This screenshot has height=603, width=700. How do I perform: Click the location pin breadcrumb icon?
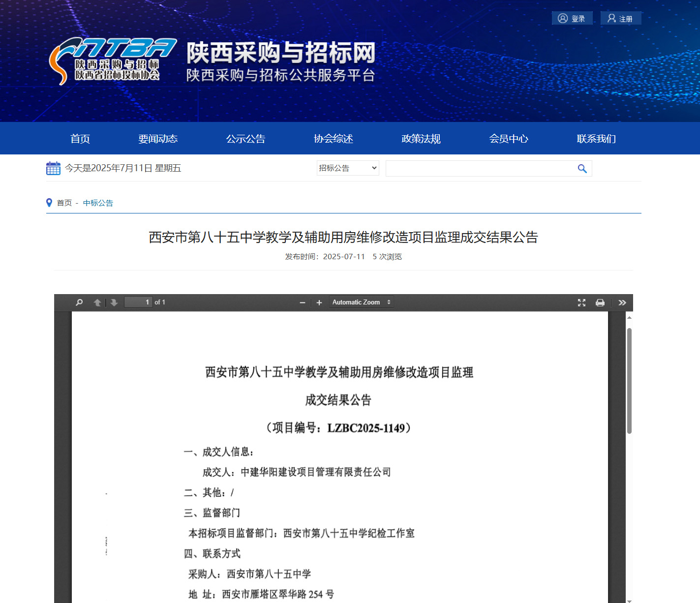point(49,203)
